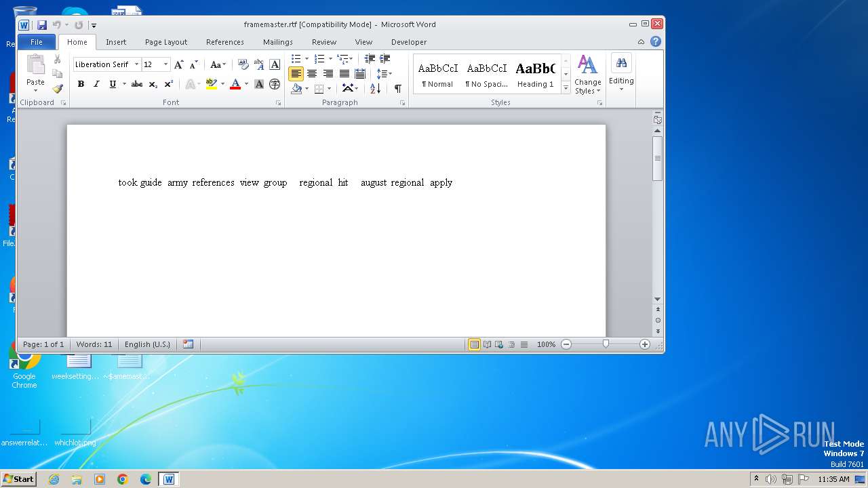This screenshot has height=488, width=868.
Task: Open the Phonetic Guide tool
Action: click(x=259, y=64)
